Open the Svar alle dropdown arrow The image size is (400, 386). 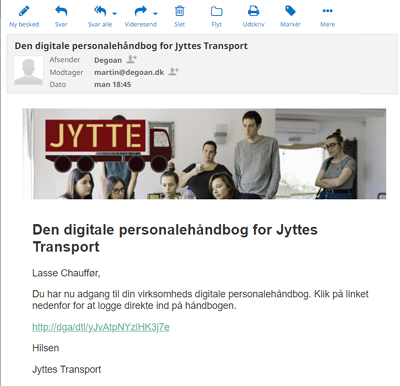[115, 14]
